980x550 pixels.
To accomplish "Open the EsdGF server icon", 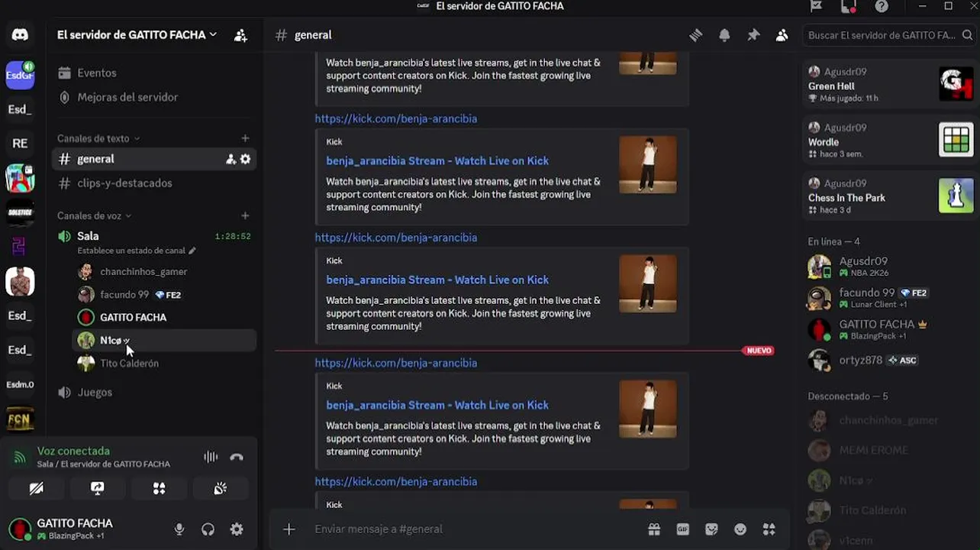I will point(20,74).
